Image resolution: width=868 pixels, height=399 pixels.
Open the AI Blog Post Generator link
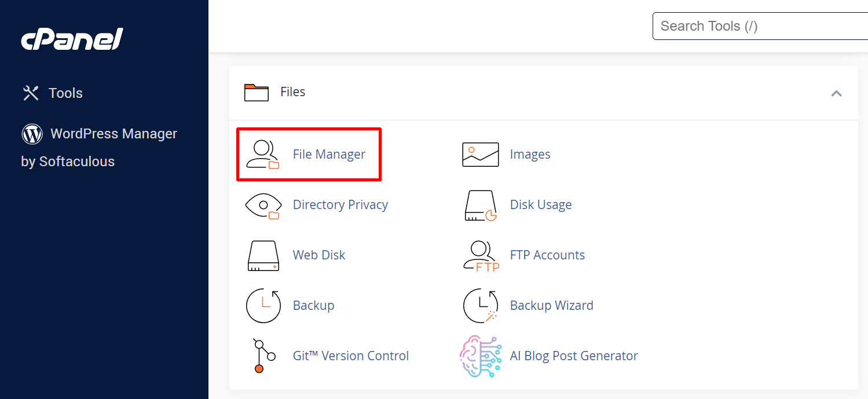(574, 356)
